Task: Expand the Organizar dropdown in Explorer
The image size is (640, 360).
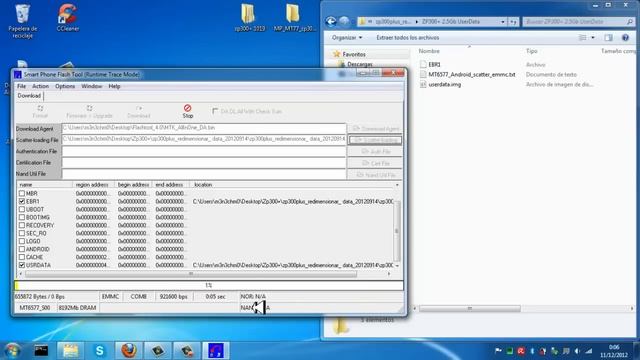Action: pos(347,38)
